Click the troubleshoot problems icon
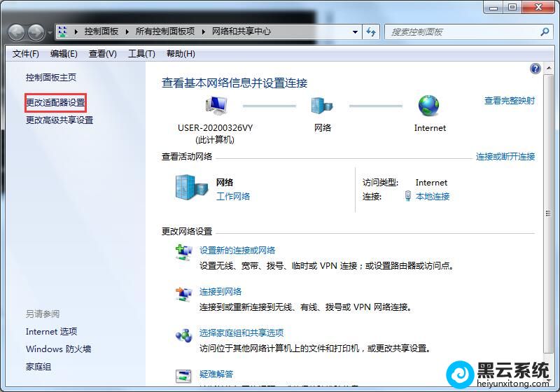This screenshot has width=560, height=392. [183, 376]
